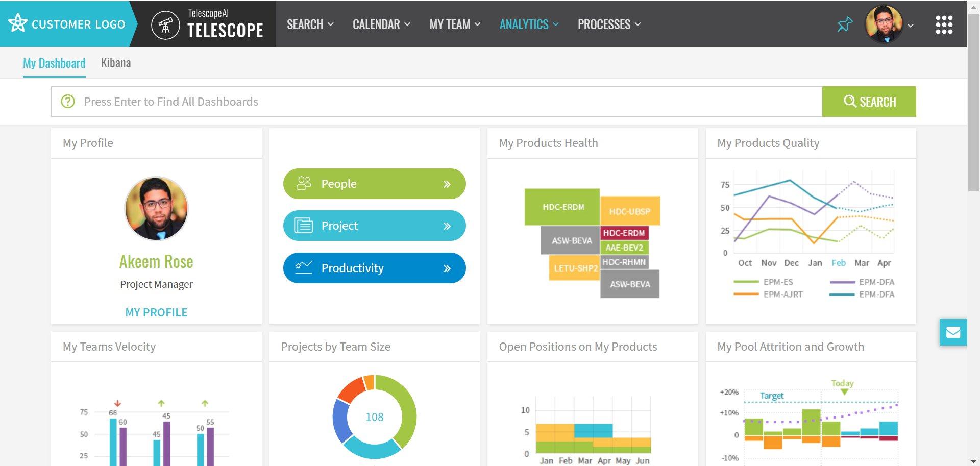Open the PROCESSES menu
Viewport: 980px width, 466px height.
click(x=608, y=23)
